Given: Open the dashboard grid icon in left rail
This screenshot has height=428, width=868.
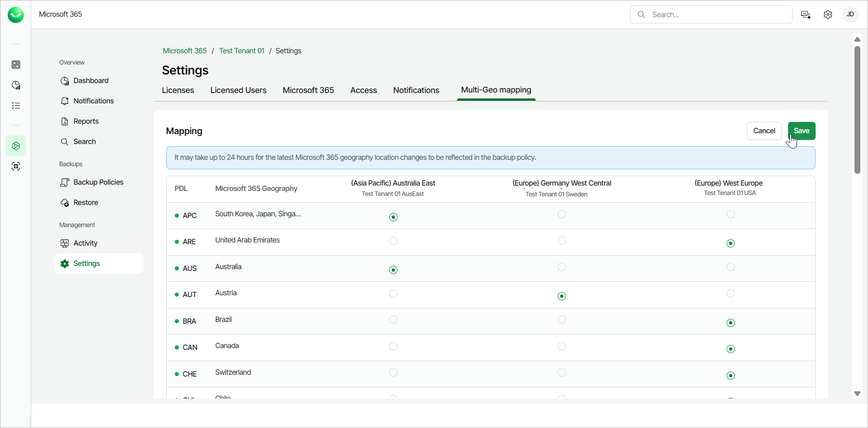Looking at the screenshot, I should tap(16, 65).
